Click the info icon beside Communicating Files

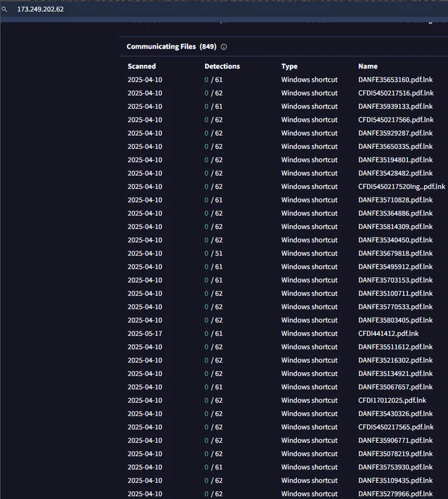(x=224, y=47)
